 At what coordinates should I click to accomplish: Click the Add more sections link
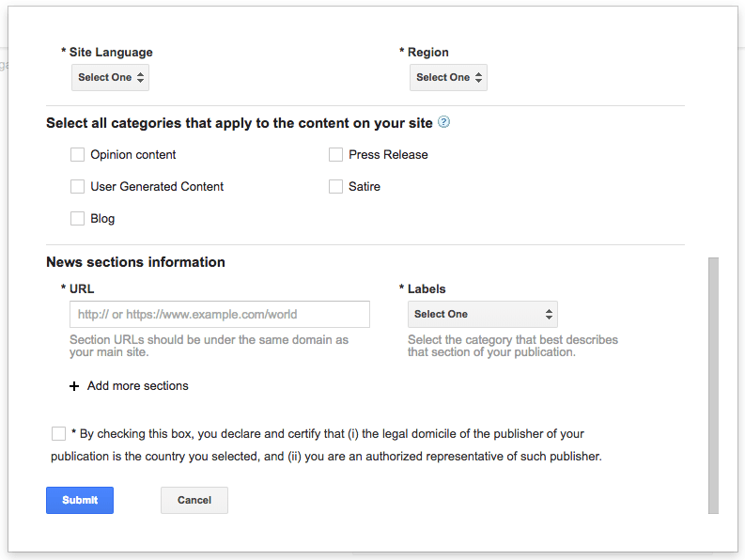pyautogui.click(x=137, y=386)
